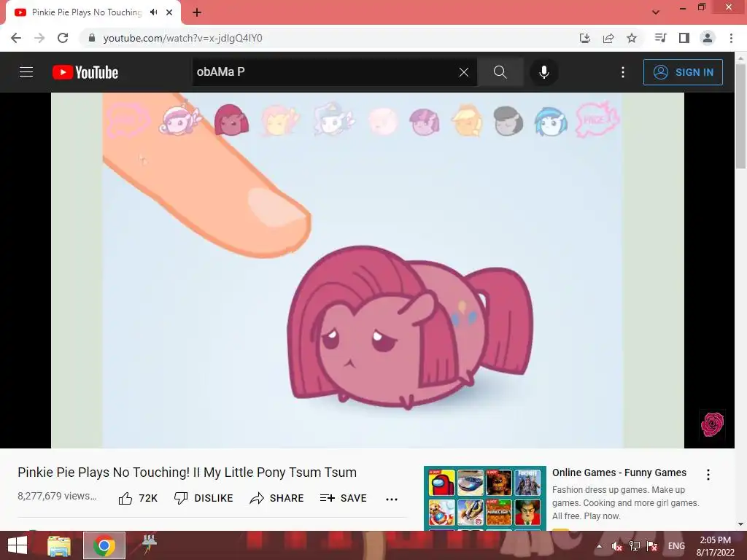Install app icon in the address bar
The height and width of the screenshot is (560, 747).
584,38
